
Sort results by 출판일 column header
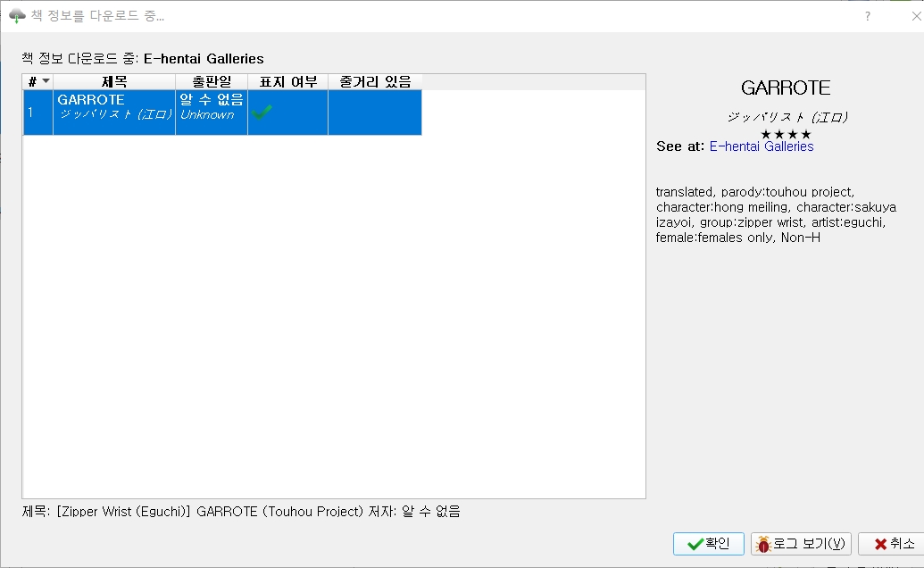pos(212,81)
